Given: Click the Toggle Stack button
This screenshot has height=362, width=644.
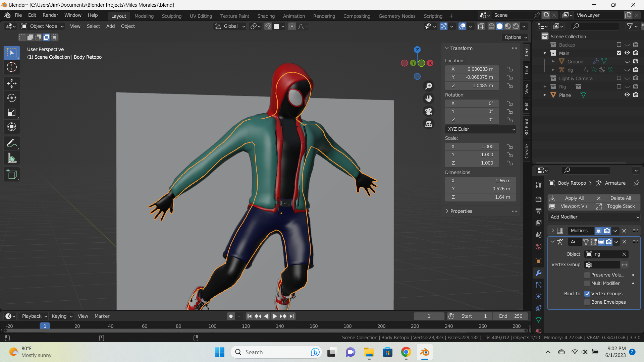Looking at the screenshot, I should tap(618, 206).
